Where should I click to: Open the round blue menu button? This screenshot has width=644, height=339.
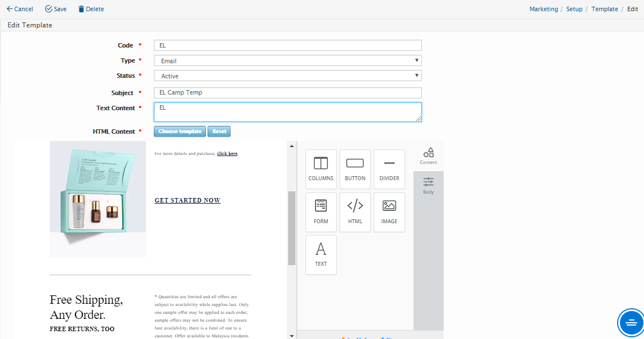[x=631, y=323]
